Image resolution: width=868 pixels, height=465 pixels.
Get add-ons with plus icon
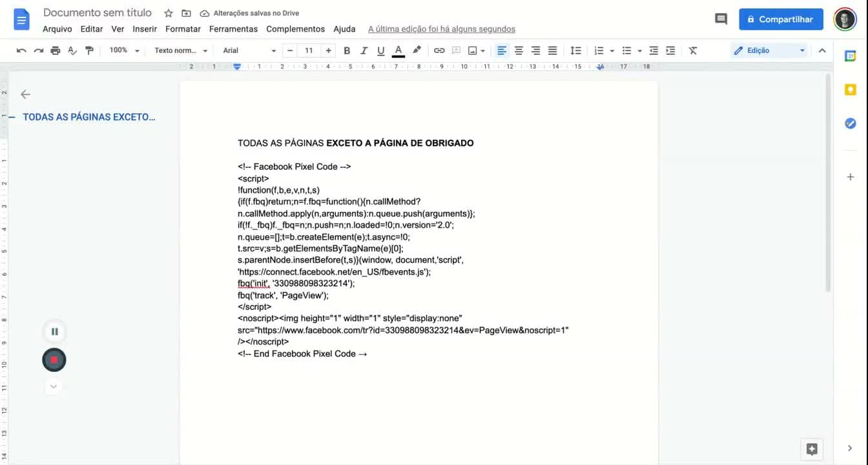(x=850, y=177)
